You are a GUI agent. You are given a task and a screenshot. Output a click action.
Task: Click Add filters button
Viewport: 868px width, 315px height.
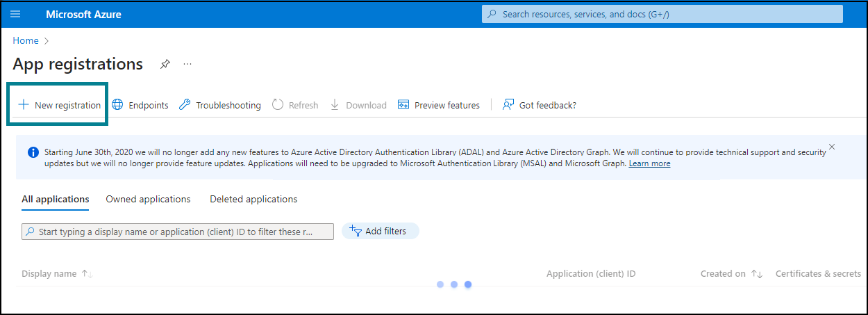click(381, 231)
